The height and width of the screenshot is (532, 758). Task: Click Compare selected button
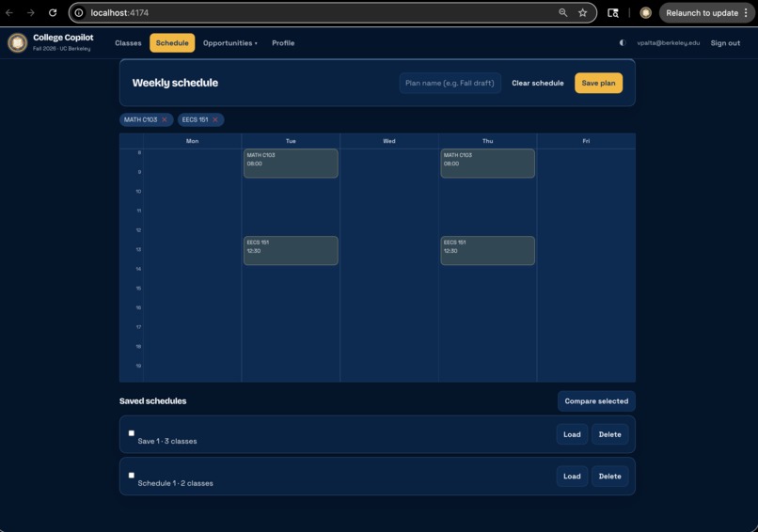point(596,401)
